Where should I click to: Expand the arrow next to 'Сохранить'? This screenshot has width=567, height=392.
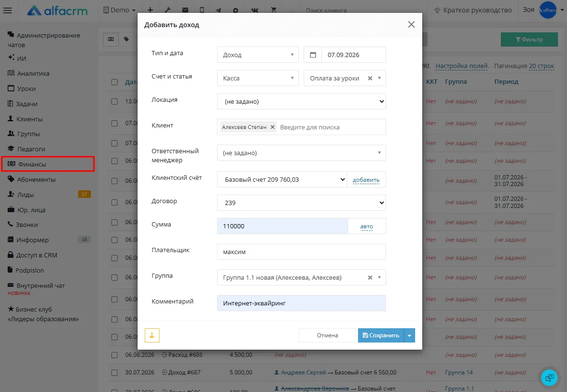coord(409,335)
